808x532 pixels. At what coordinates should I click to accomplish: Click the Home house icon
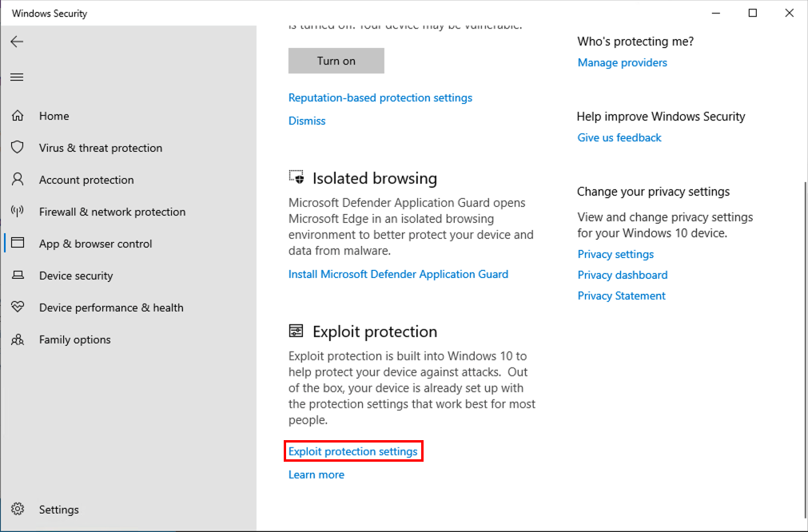tap(18, 115)
